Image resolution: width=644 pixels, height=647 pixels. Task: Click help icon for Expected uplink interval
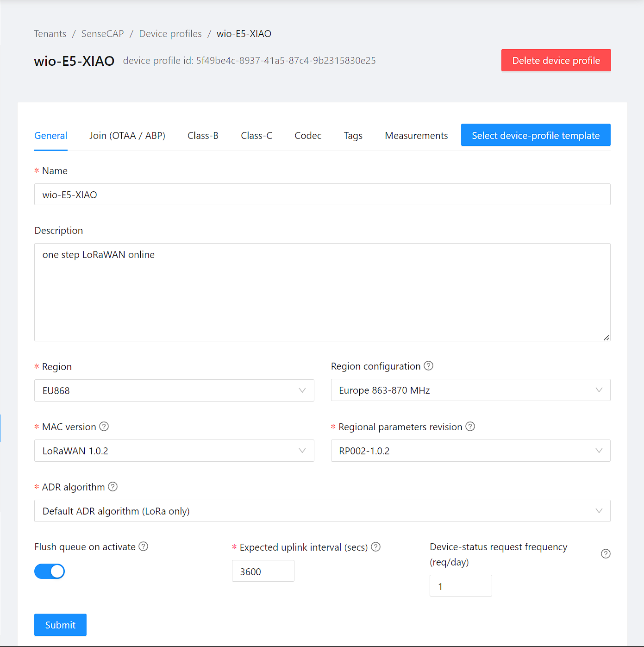click(x=376, y=547)
